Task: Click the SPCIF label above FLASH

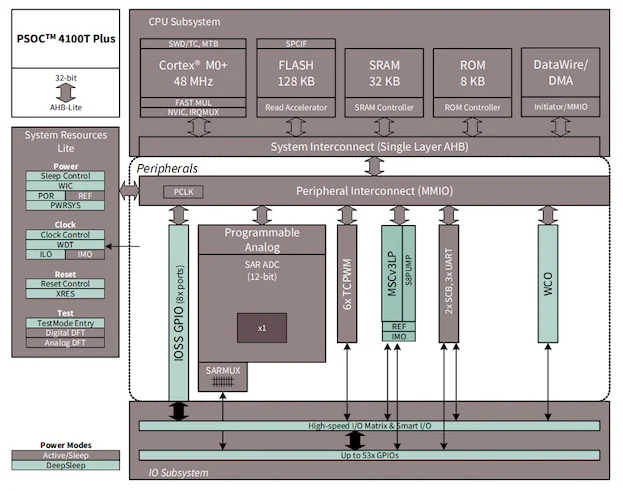Action: [296, 44]
